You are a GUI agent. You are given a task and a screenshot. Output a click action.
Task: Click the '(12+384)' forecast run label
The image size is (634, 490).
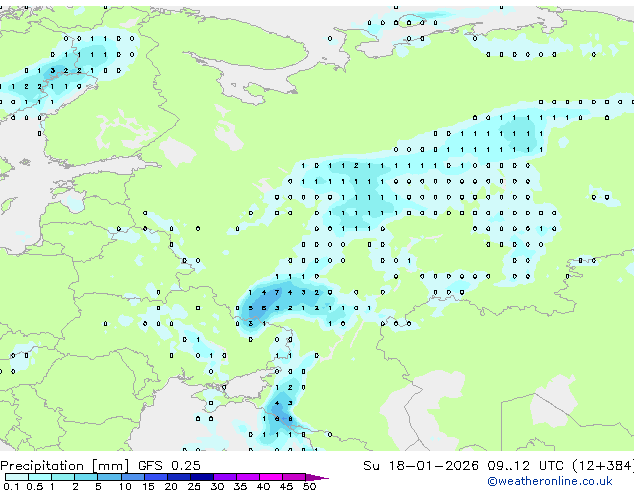pos(603,465)
